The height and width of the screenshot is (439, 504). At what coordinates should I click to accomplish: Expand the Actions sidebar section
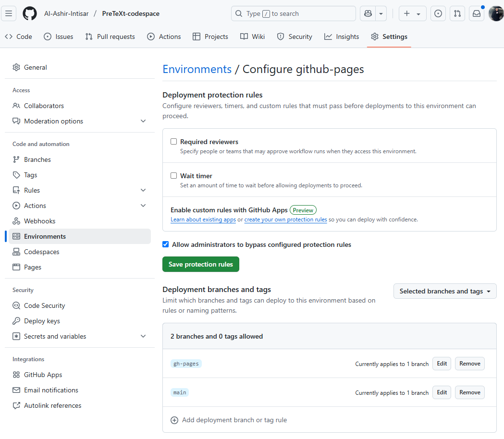(143, 206)
